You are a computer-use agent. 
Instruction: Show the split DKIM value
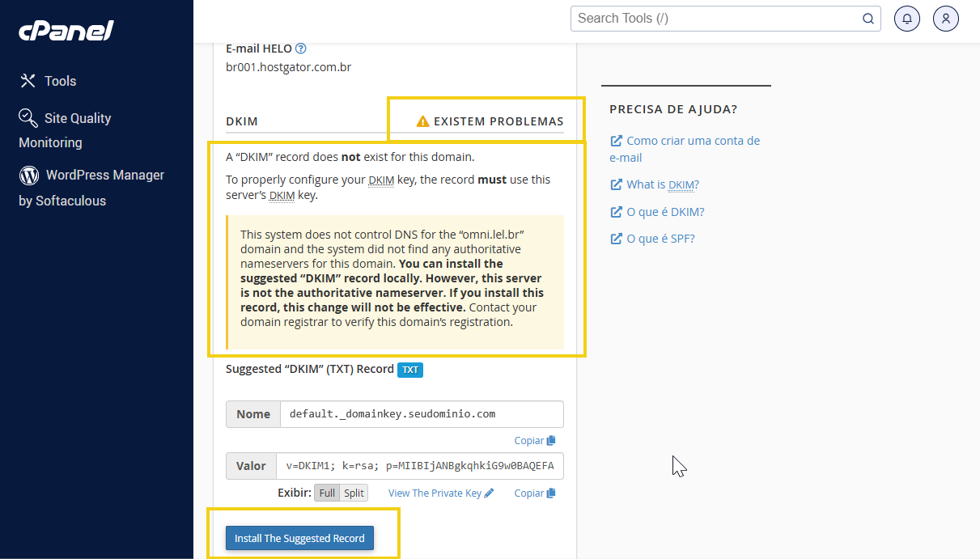click(354, 493)
